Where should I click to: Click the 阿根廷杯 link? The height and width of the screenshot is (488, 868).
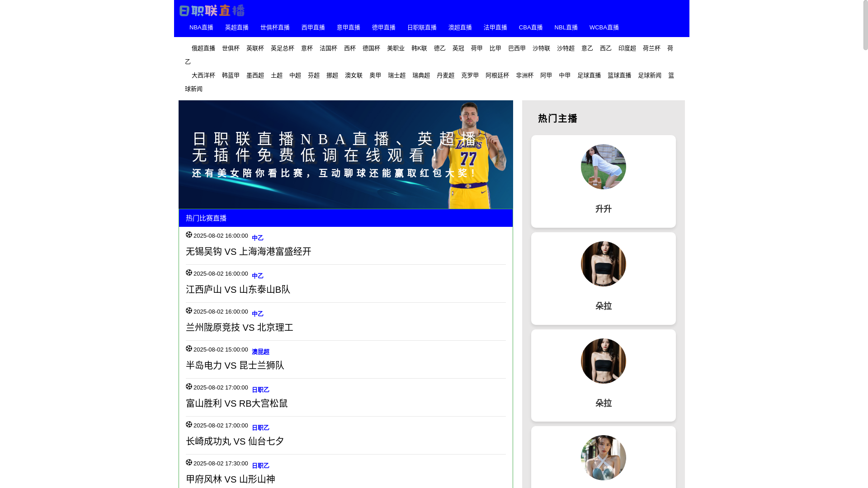497,75
